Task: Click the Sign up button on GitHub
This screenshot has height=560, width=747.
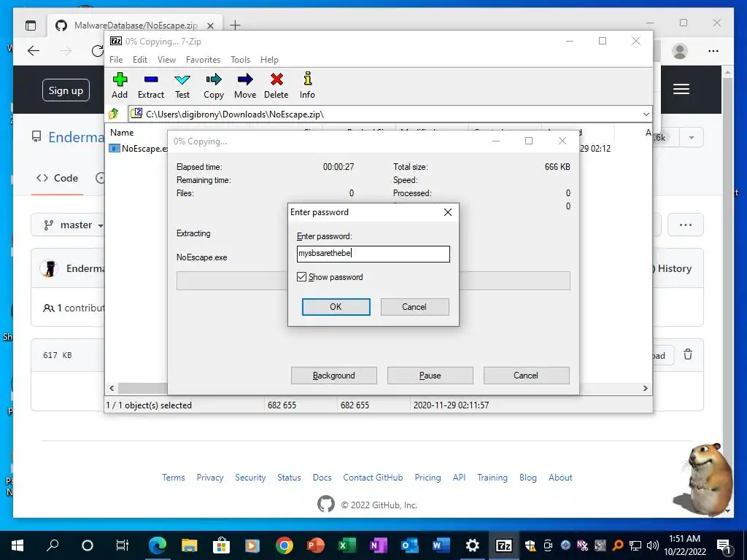Action: tap(66, 90)
